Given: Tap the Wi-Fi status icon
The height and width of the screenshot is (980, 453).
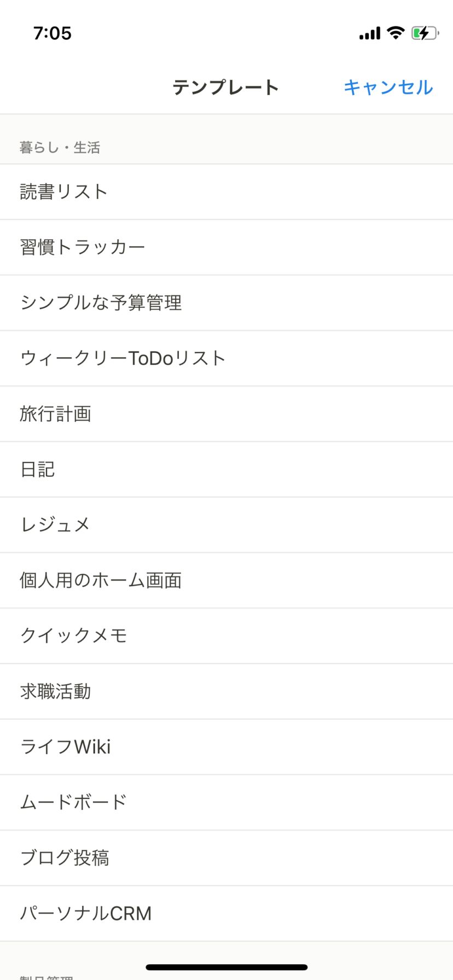Looking at the screenshot, I should pyautogui.click(x=395, y=33).
